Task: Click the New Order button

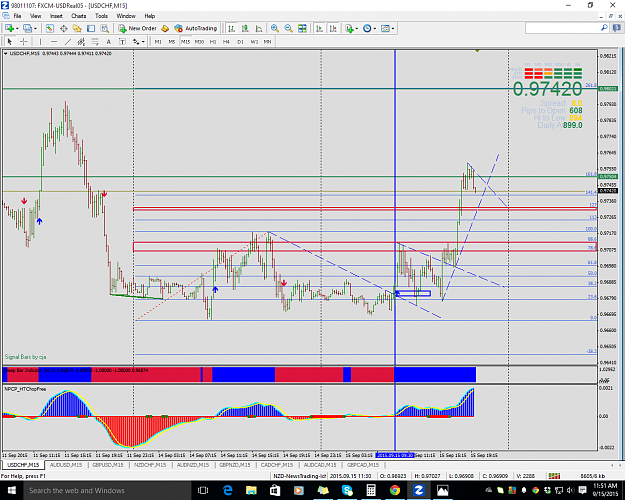Action: pos(138,28)
